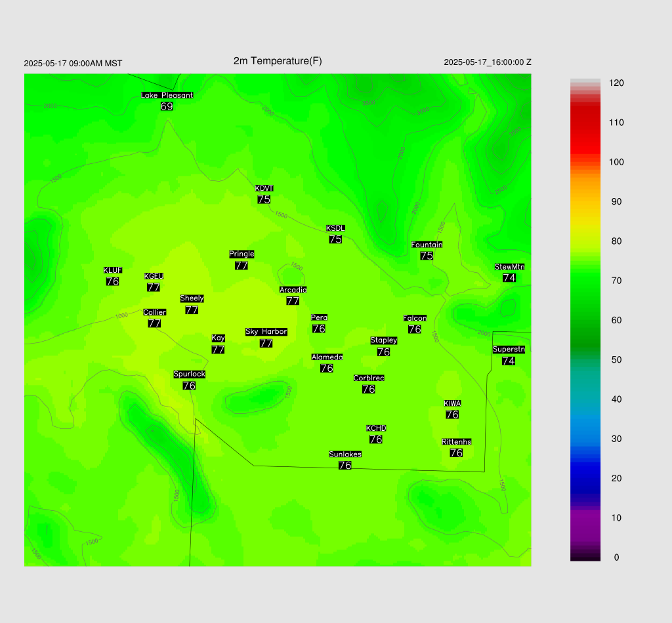Viewport: 672px width, 623px height.
Task: Click the Collier station label
Action: (155, 312)
